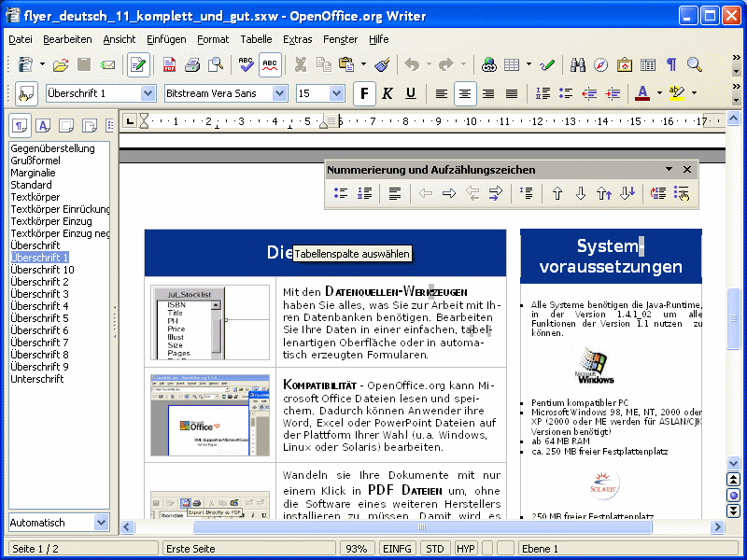Click the move down arrow in numbering toolbar

581,193
